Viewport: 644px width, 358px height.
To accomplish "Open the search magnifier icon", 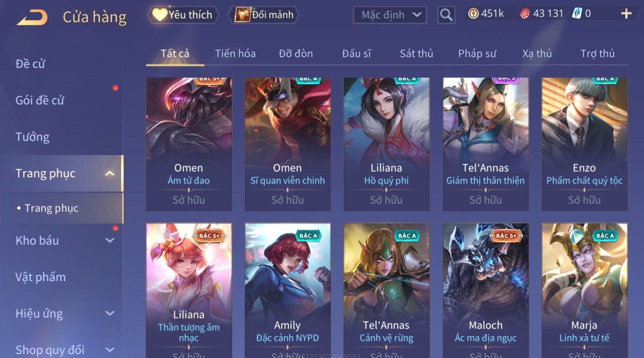I will pos(446,15).
